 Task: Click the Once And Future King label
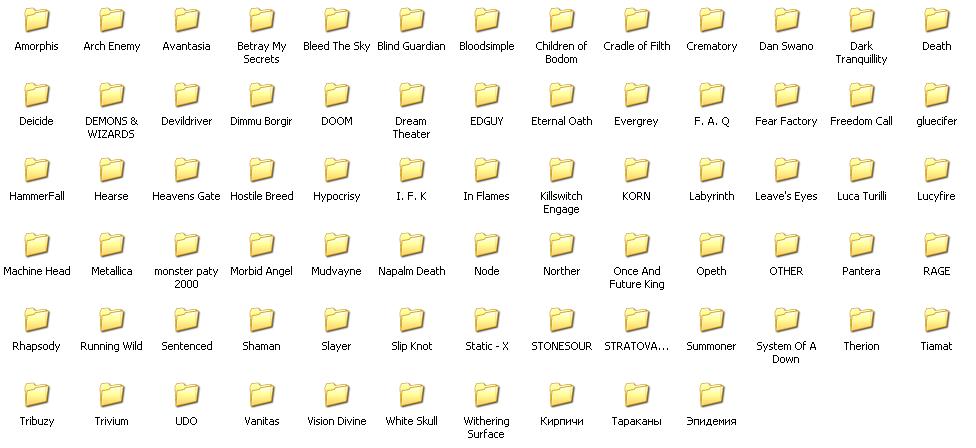coord(636,278)
